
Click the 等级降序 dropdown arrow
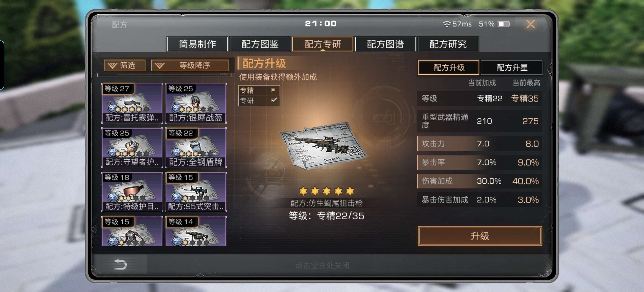[160, 66]
